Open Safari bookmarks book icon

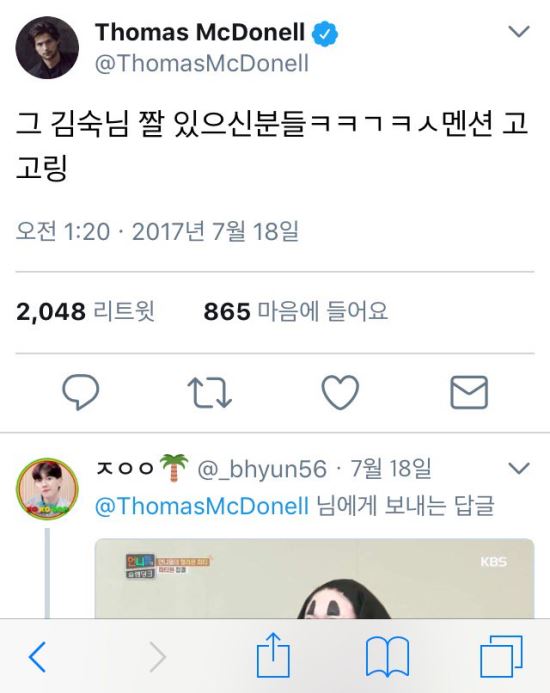pos(387,657)
